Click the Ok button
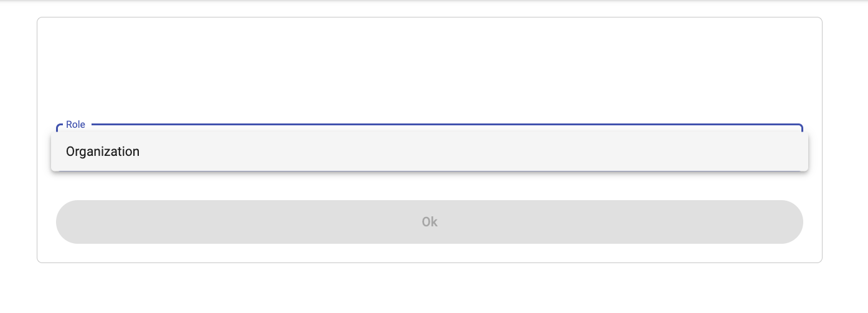The width and height of the screenshot is (868, 313). point(429,222)
